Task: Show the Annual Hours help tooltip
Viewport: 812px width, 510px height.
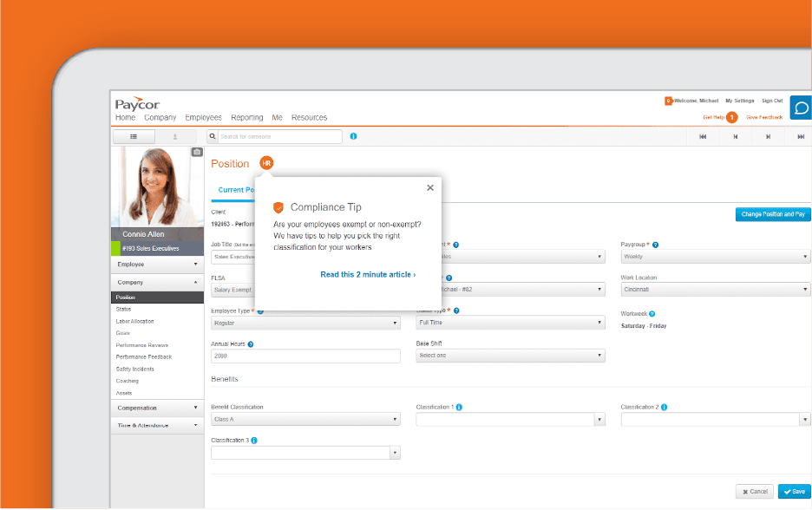Action: tap(251, 344)
